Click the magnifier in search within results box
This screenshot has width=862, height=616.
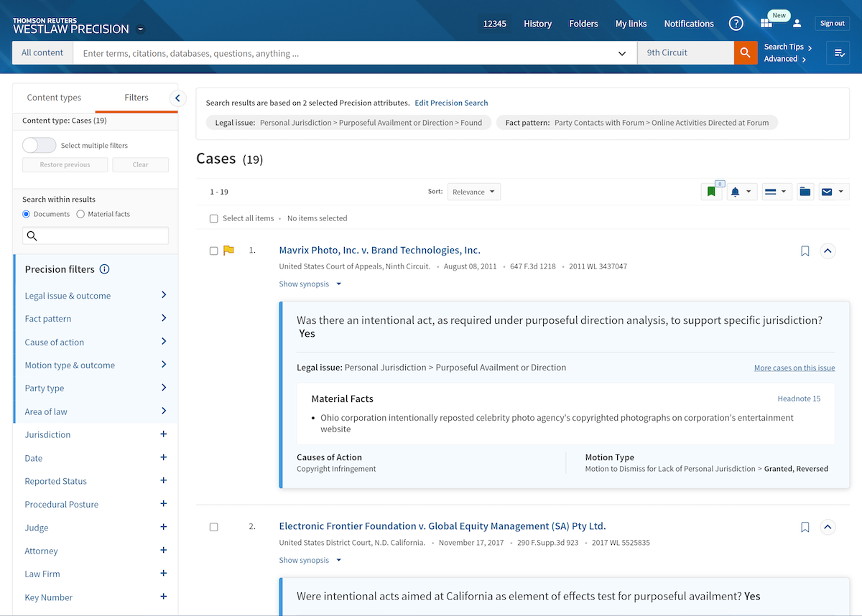32,235
